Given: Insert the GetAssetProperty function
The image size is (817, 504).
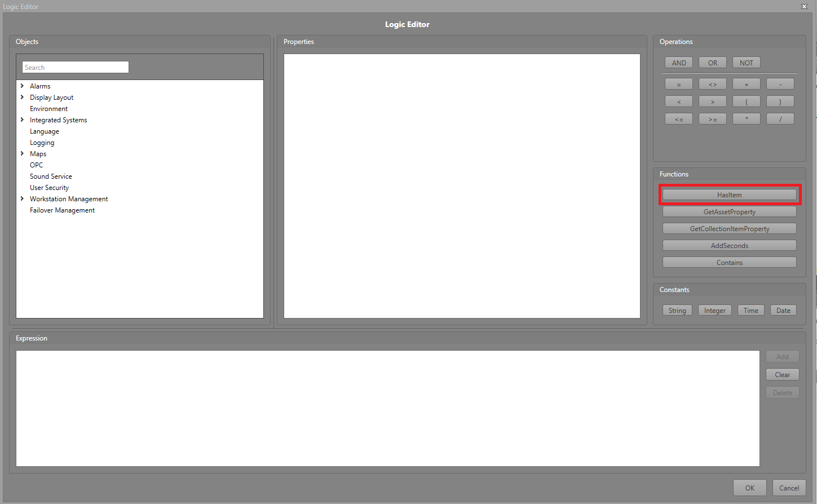Looking at the screenshot, I should tap(729, 212).
